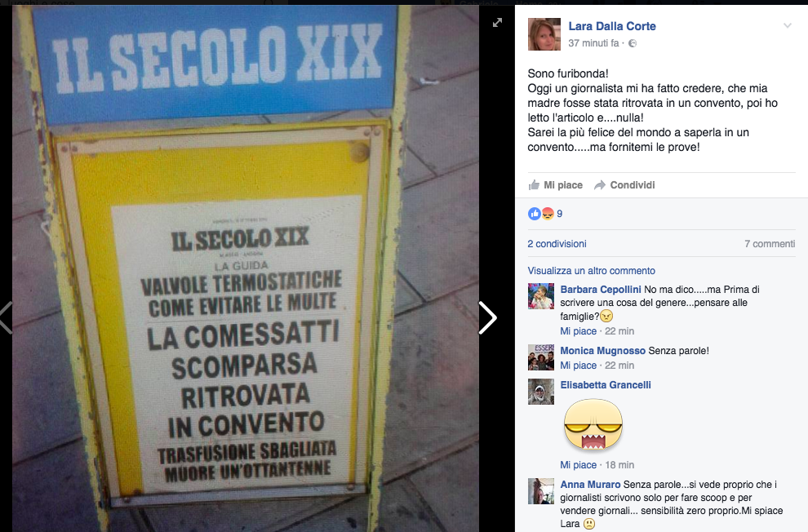Go to next photo arrow

[x=487, y=317]
